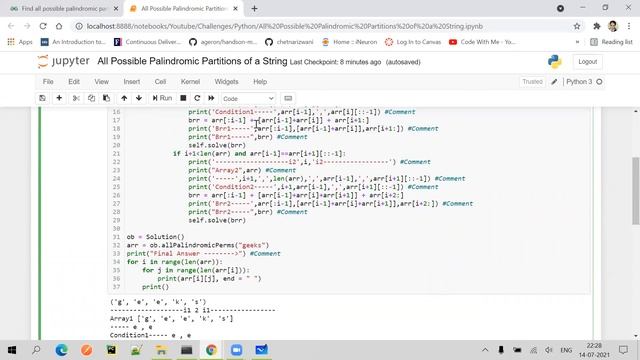Move selected cell down arrow
Screen dimensions: 640x360
coord(139,98)
